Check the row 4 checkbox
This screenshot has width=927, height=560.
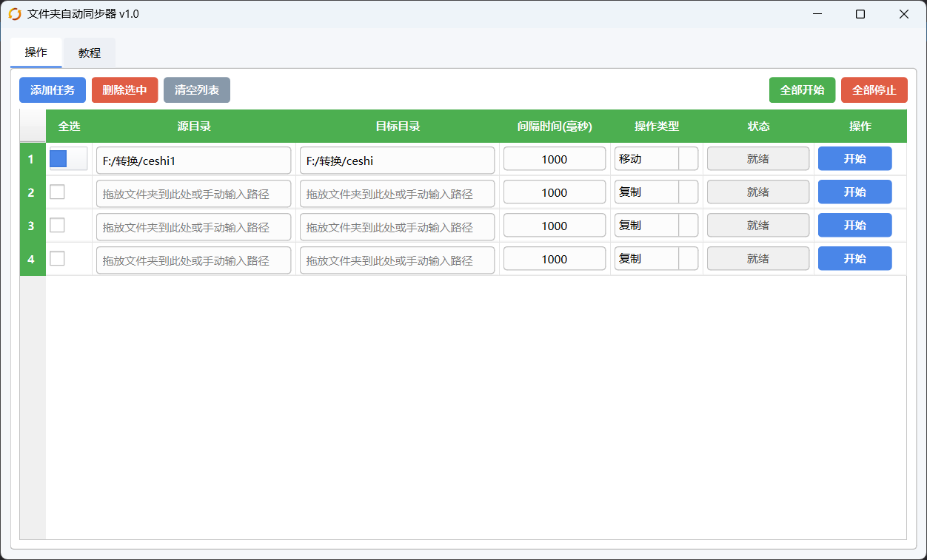coord(57,259)
